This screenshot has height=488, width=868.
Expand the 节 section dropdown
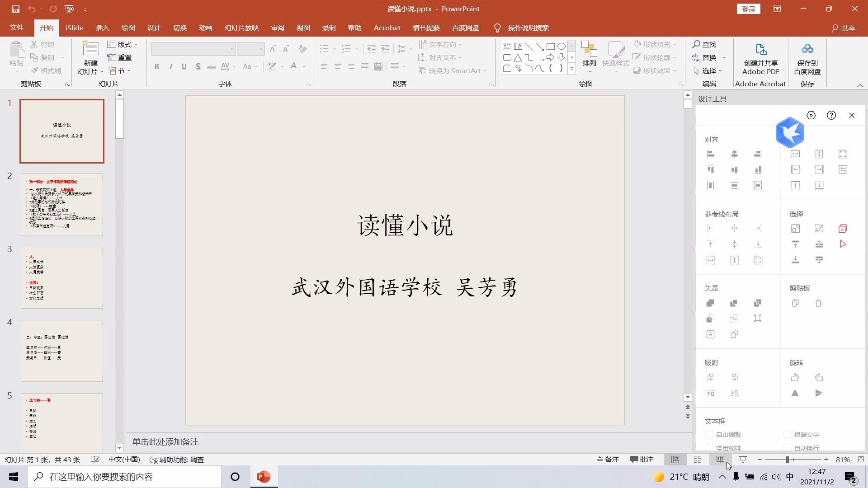click(x=120, y=70)
